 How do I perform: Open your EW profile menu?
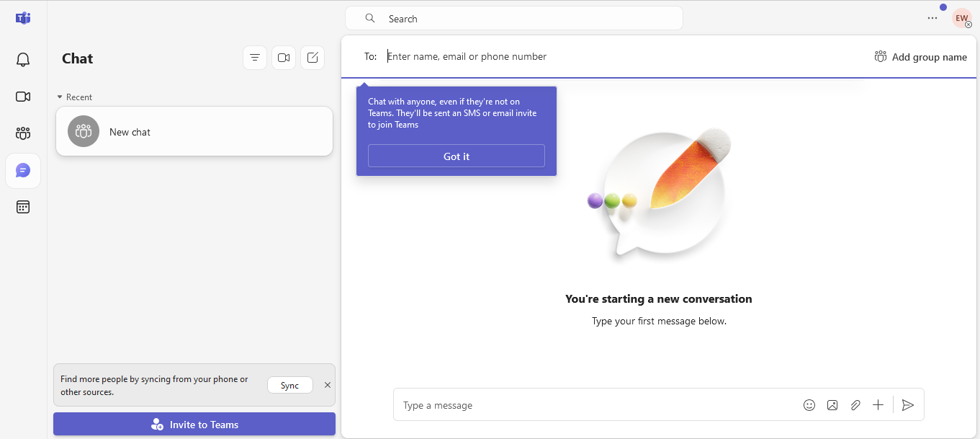coord(961,18)
